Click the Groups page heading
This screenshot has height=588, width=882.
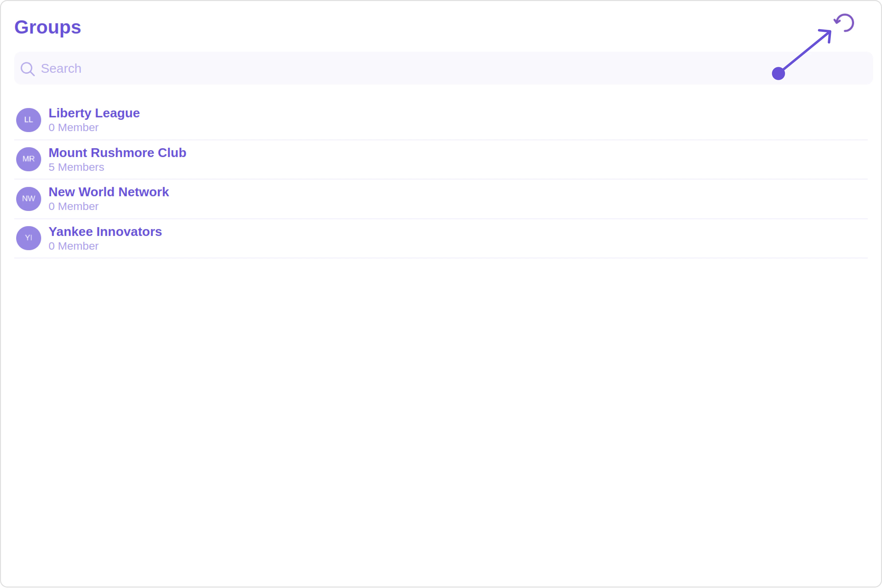(48, 27)
